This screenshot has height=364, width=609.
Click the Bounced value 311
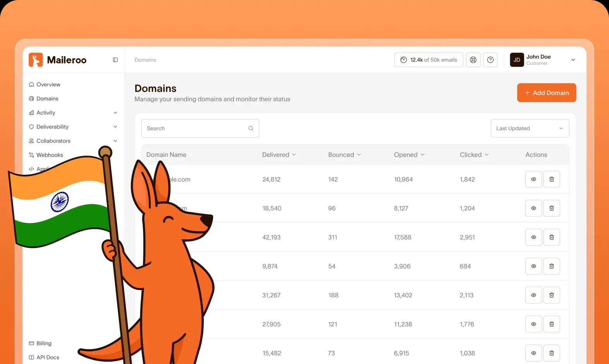coord(332,237)
